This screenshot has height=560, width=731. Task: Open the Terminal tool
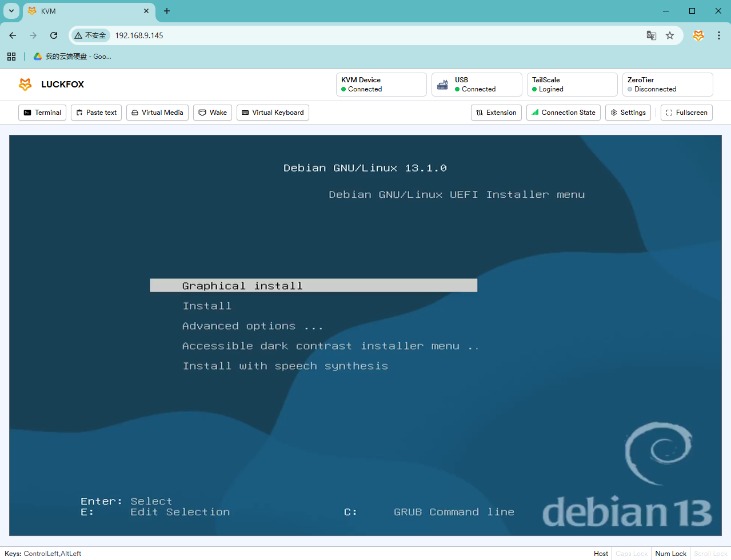pos(42,113)
